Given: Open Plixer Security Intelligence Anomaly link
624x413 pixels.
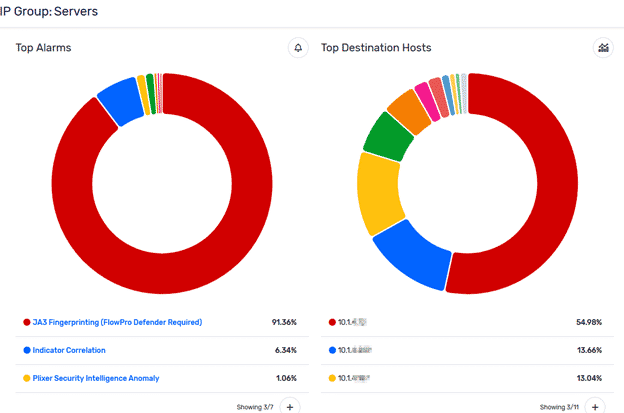Looking at the screenshot, I should coord(96,378).
